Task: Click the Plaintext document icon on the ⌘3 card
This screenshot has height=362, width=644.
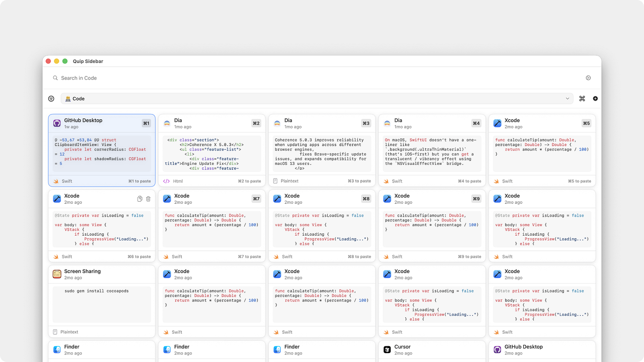Action: click(276, 181)
